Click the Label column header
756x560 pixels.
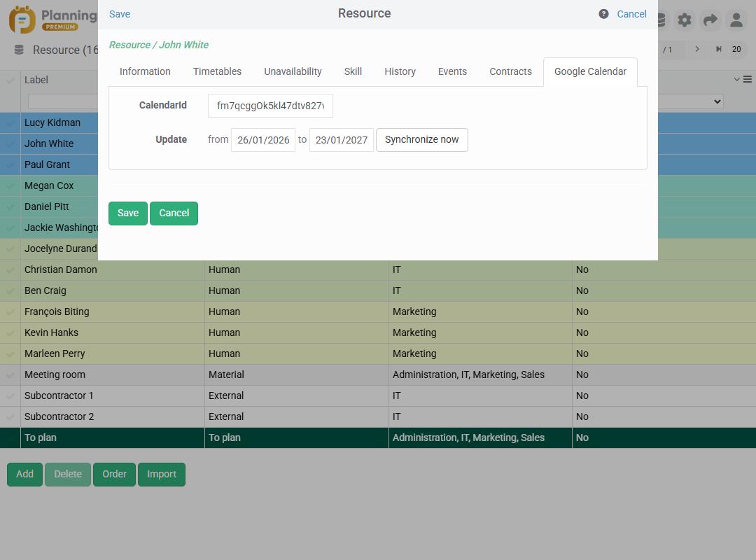[x=36, y=80]
